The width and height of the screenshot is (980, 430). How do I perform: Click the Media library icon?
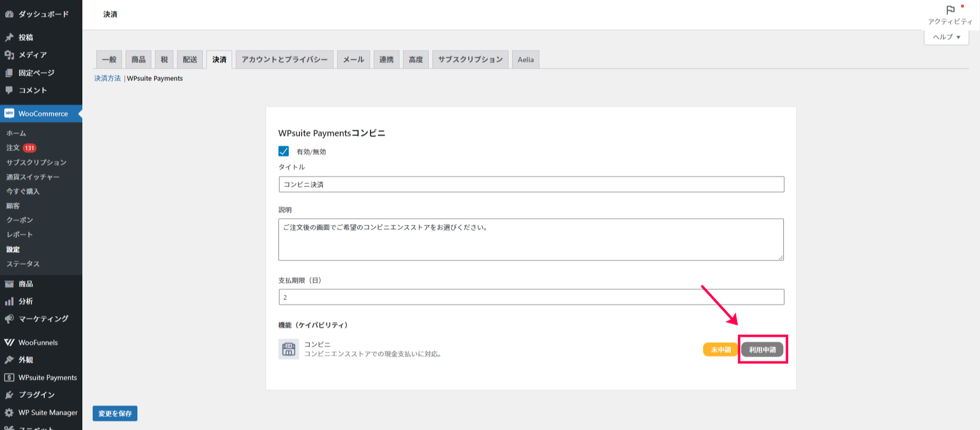point(9,55)
